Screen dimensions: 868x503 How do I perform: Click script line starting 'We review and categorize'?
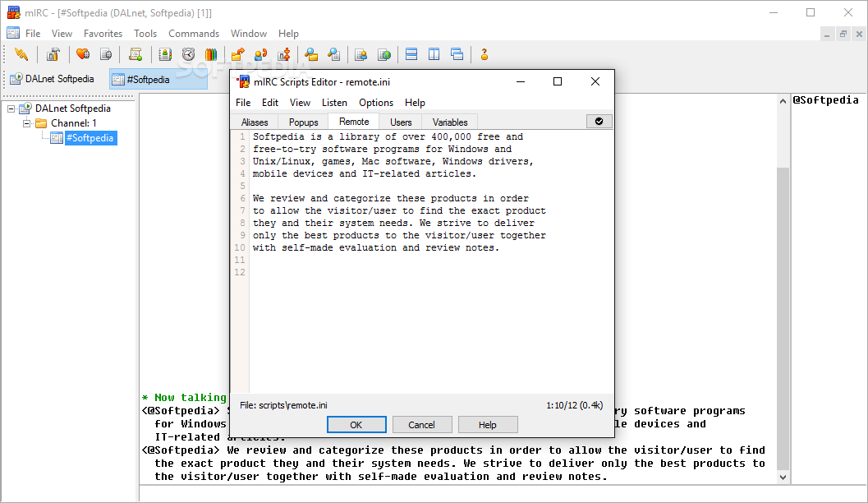click(x=390, y=198)
